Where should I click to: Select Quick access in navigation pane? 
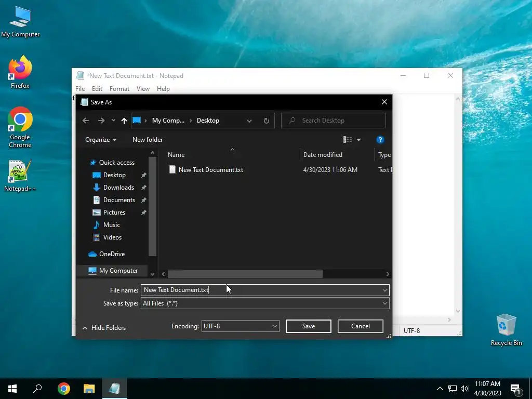117,163
